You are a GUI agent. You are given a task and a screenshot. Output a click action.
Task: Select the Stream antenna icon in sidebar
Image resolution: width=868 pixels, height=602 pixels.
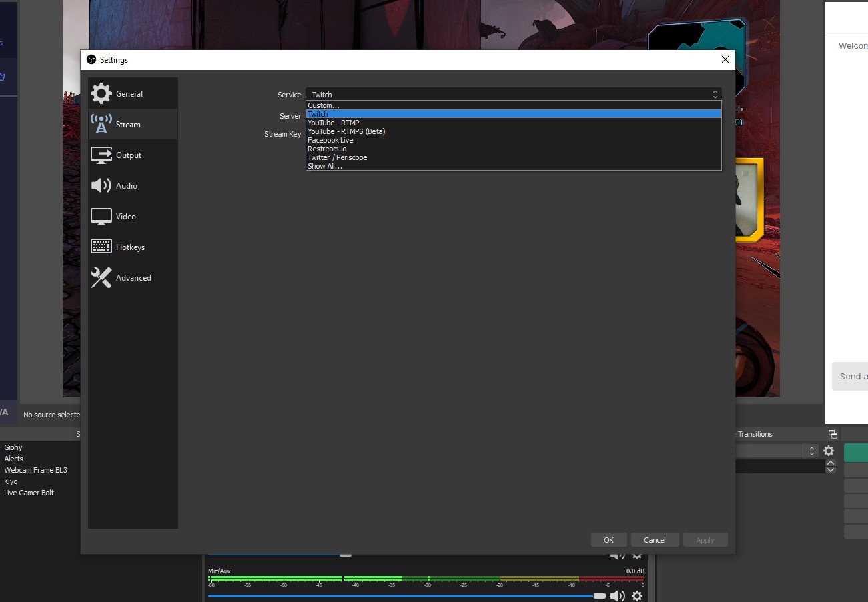(x=101, y=124)
